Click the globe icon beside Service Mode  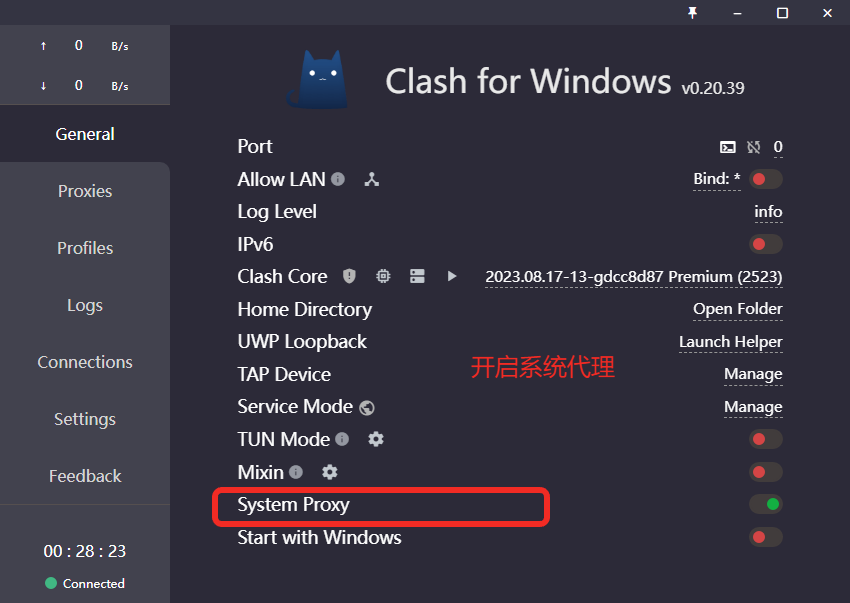click(x=366, y=407)
